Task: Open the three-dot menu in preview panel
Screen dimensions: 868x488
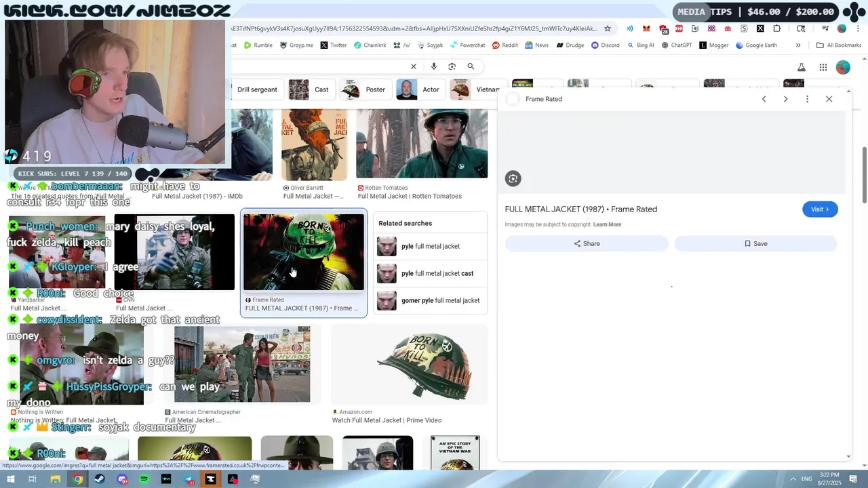Action: [807, 99]
